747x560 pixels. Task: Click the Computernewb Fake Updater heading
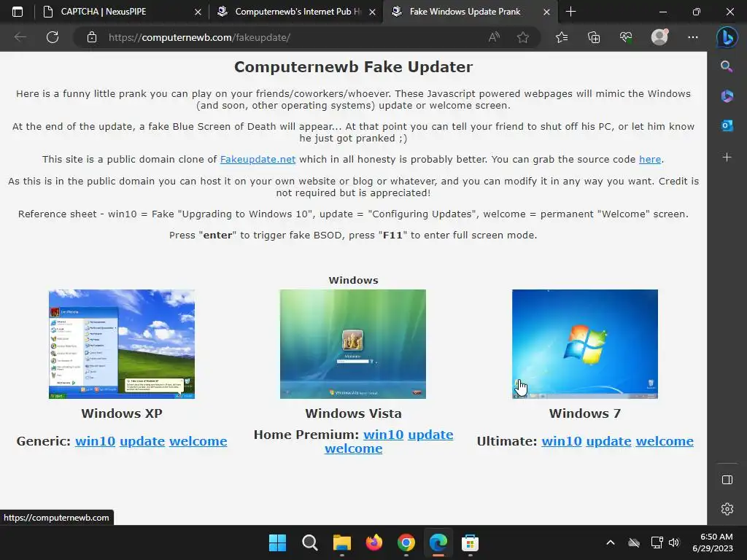354,67
